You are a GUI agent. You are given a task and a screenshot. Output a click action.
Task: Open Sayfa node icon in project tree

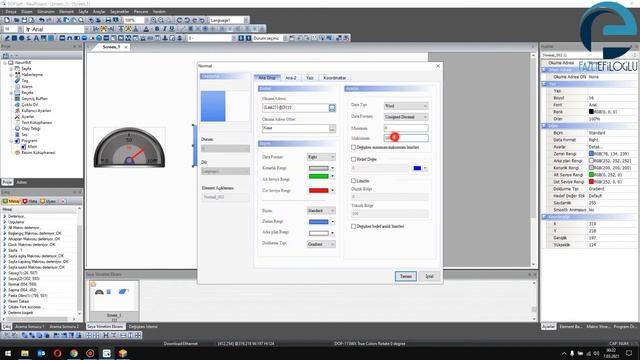pos(17,69)
